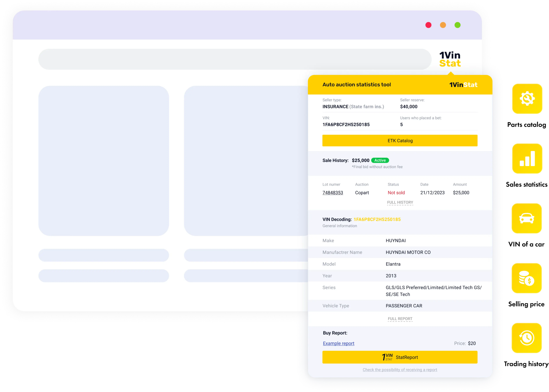Expand the FULL HISTORY link
The image size is (549, 392).
coord(400,203)
